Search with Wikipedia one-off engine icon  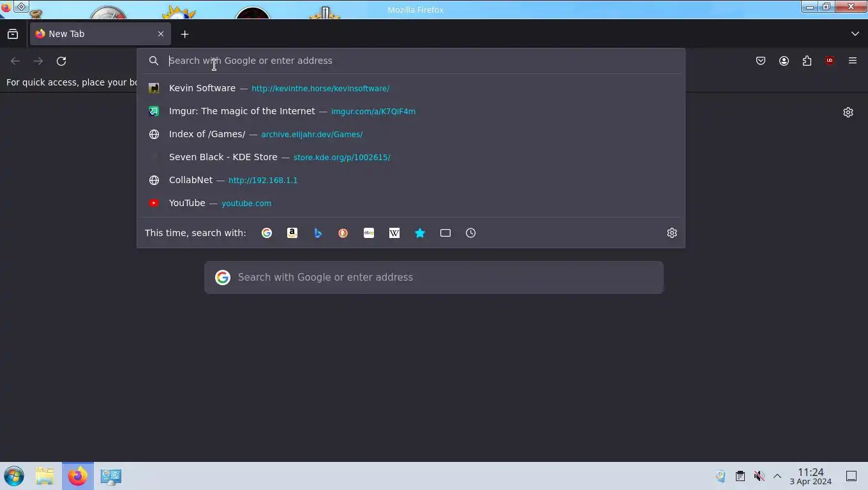pyautogui.click(x=394, y=233)
